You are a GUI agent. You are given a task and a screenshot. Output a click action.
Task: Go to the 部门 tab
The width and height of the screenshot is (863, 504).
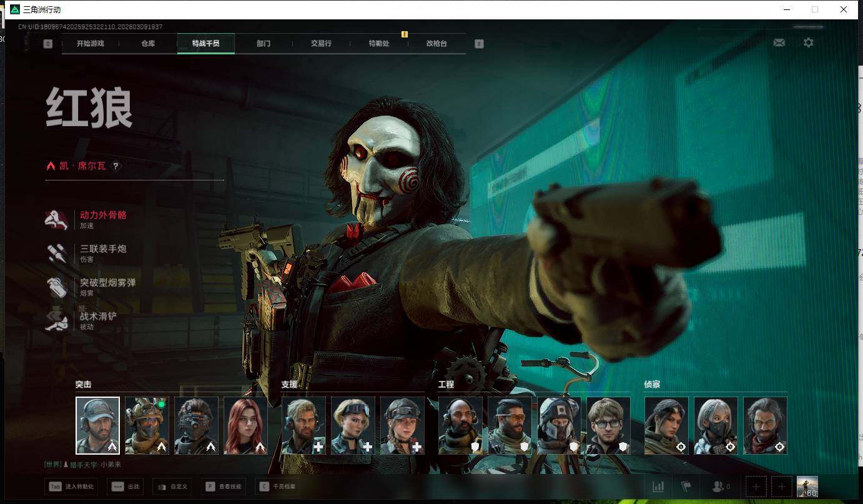[264, 44]
